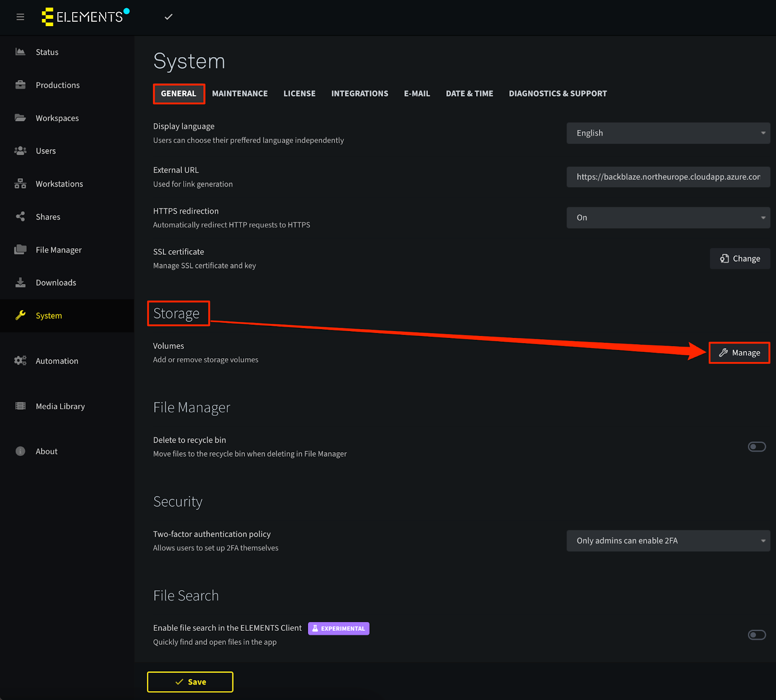Click the 'Volumes' setting label
Viewport: 776px width, 700px height.
tap(168, 346)
